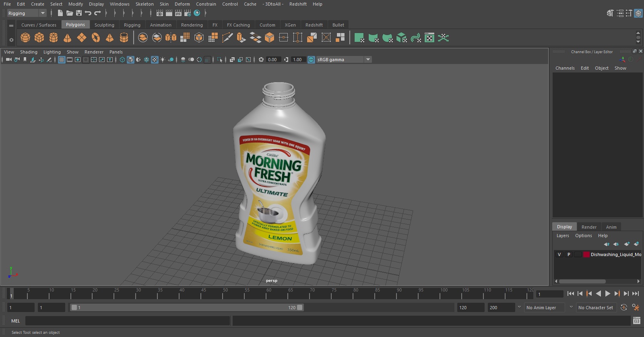Click the Open Scene folder icon

(x=70, y=13)
